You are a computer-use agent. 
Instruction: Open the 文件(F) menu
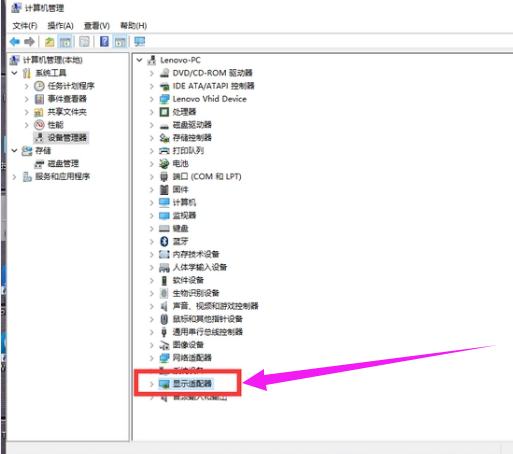pos(25,26)
